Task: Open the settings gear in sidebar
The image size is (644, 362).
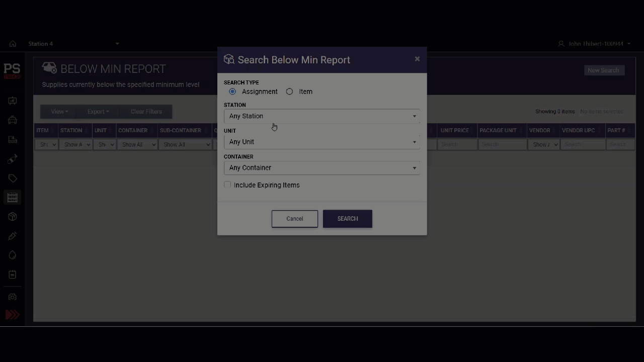Action: pos(13,297)
